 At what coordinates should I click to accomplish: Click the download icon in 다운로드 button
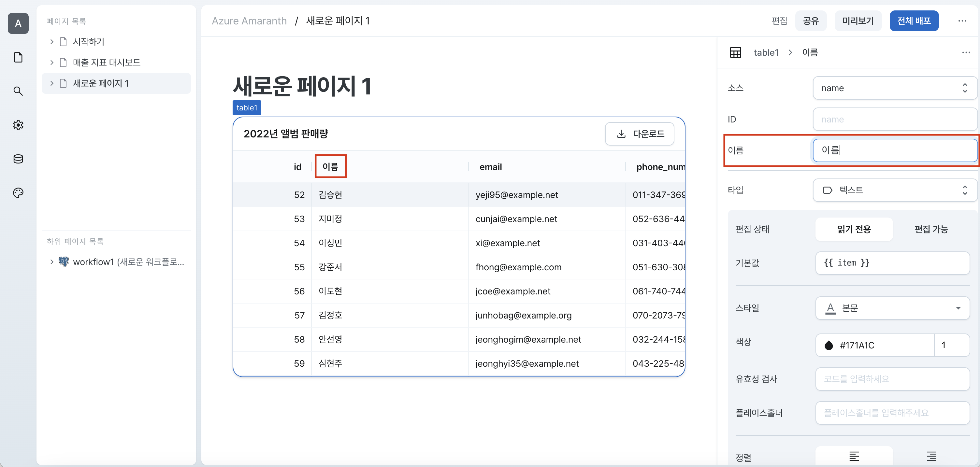coord(621,134)
